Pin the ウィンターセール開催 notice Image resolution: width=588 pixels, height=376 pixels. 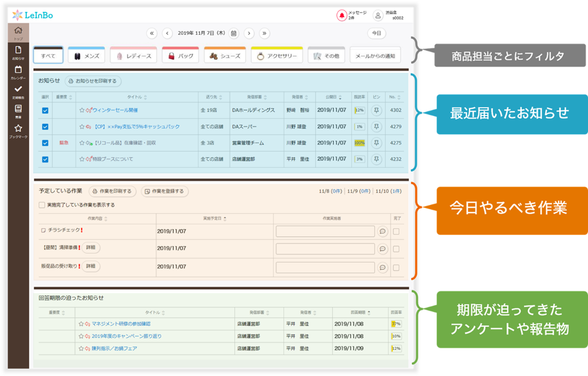click(x=376, y=110)
